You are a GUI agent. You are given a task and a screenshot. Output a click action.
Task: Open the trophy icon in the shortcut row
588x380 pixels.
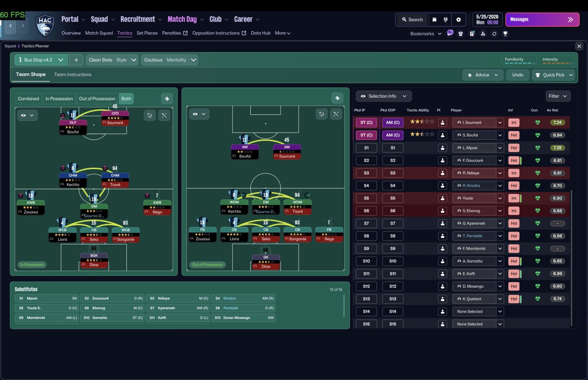(505, 34)
